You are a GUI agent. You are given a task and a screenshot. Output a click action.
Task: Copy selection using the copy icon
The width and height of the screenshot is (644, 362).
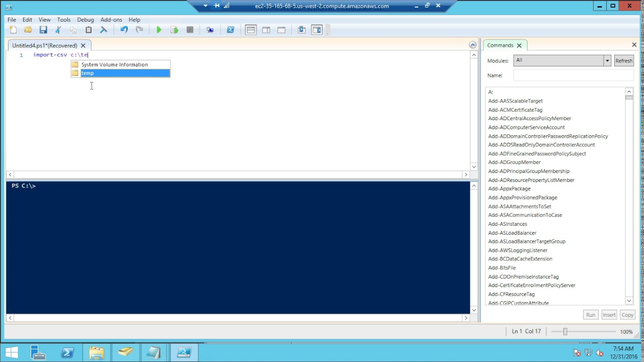click(73, 30)
